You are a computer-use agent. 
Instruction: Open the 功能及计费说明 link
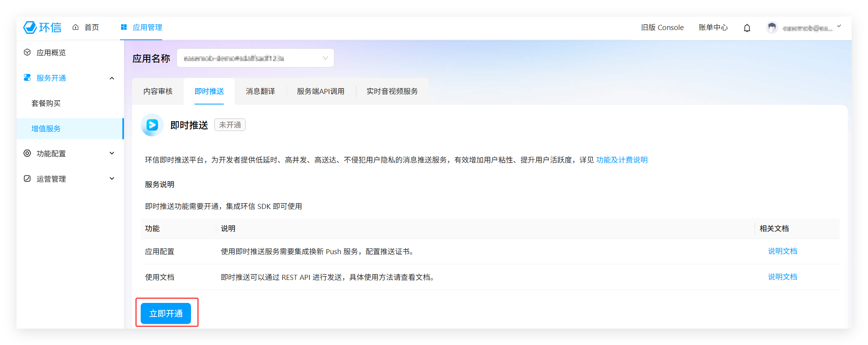click(x=622, y=160)
